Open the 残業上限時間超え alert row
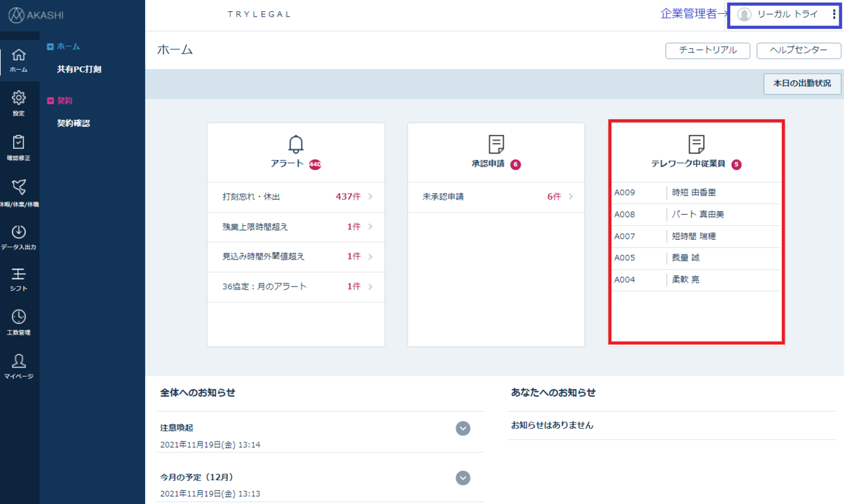The width and height of the screenshot is (844, 504). click(x=296, y=227)
